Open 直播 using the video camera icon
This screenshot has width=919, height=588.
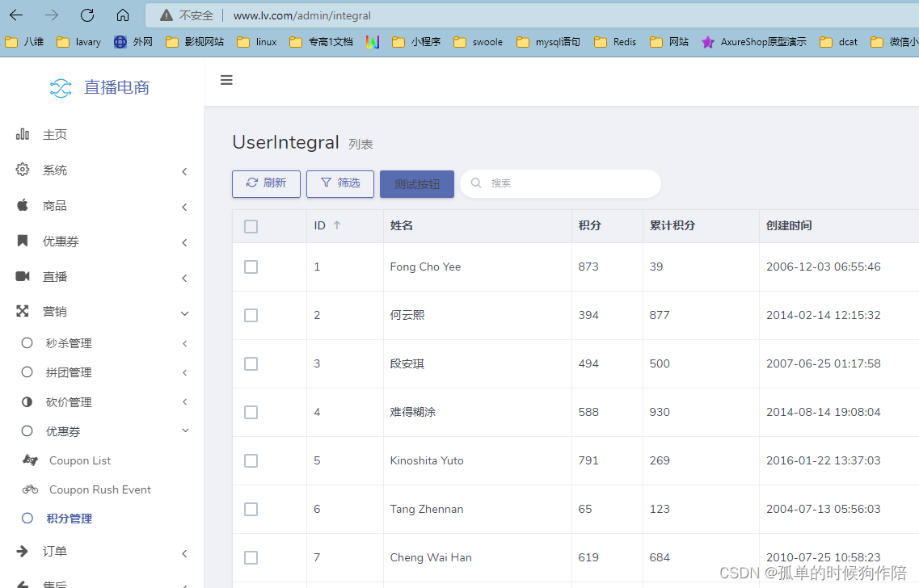click(23, 276)
